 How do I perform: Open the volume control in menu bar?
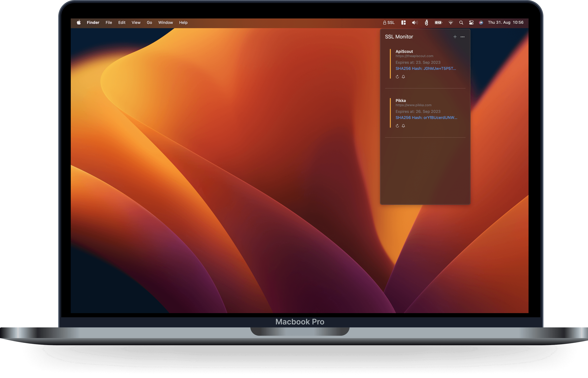tap(415, 23)
